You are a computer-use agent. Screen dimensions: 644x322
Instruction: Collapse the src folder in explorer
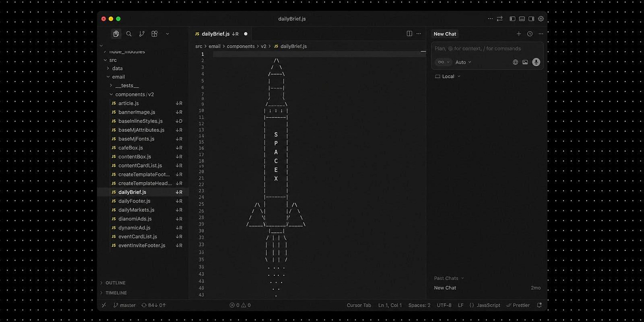[113, 60]
